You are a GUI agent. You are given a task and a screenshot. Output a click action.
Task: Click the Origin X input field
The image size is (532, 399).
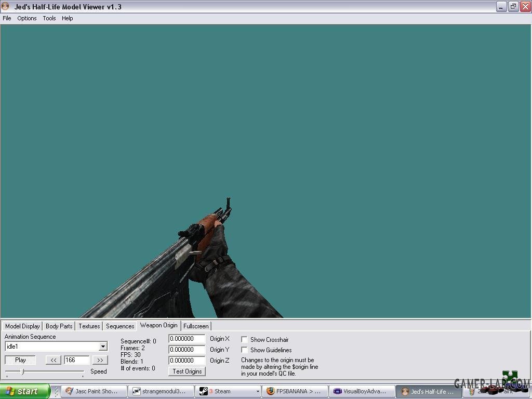[x=187, y=339]
